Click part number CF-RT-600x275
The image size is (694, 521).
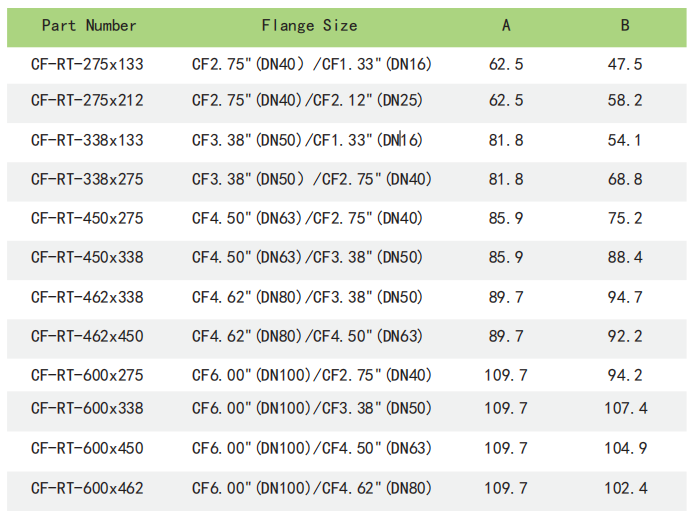click(87, 375)
